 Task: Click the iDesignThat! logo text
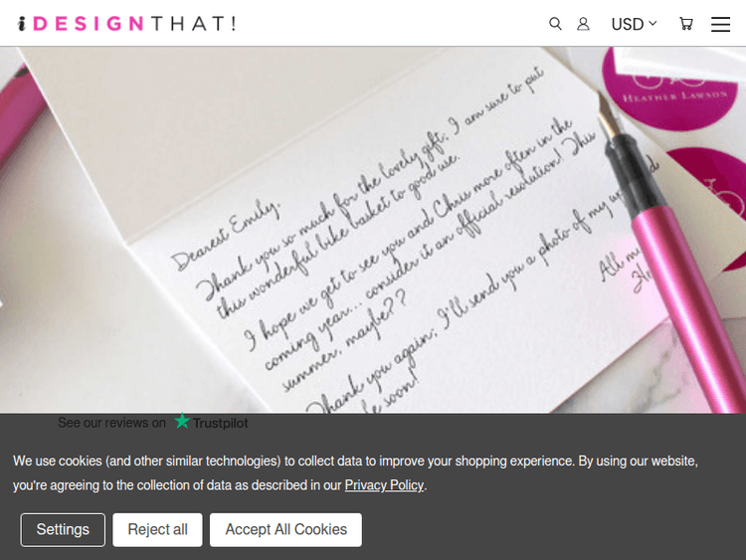(126, 24)
